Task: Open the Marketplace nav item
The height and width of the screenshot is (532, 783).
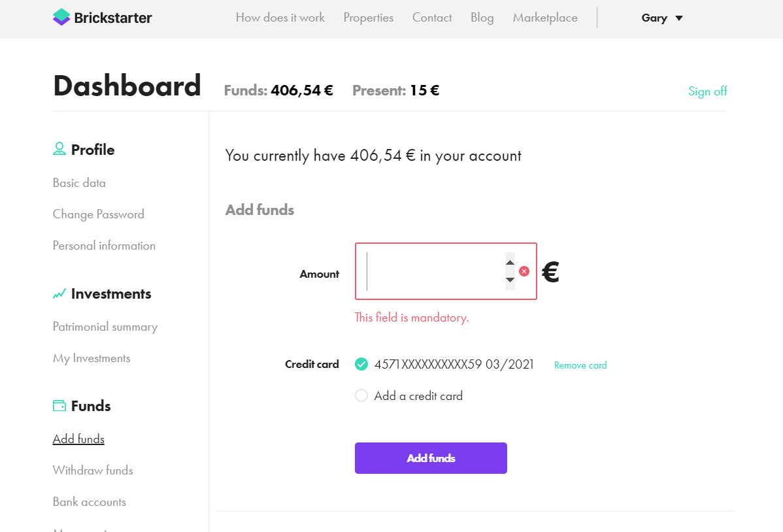Action: coord(545,18)
